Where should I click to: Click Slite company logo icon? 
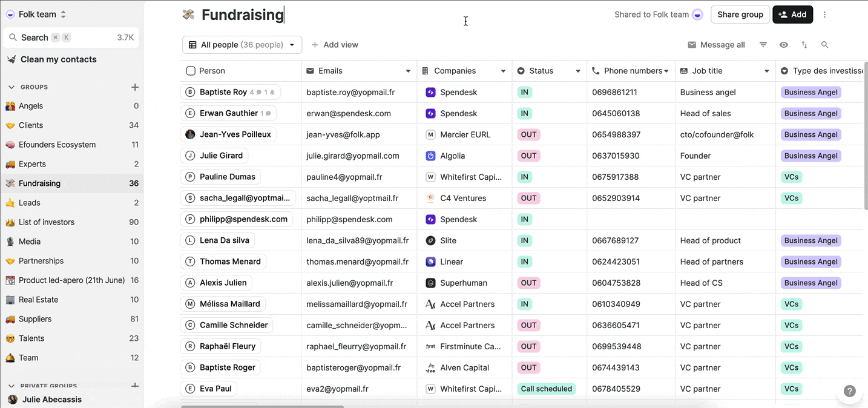coord(430,240)
